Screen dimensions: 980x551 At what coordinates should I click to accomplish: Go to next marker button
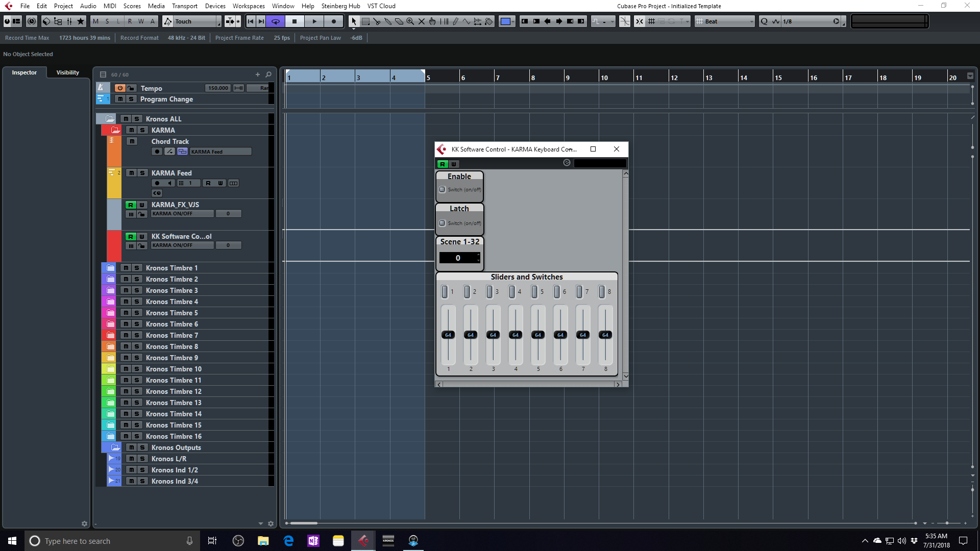click(261, 21)
